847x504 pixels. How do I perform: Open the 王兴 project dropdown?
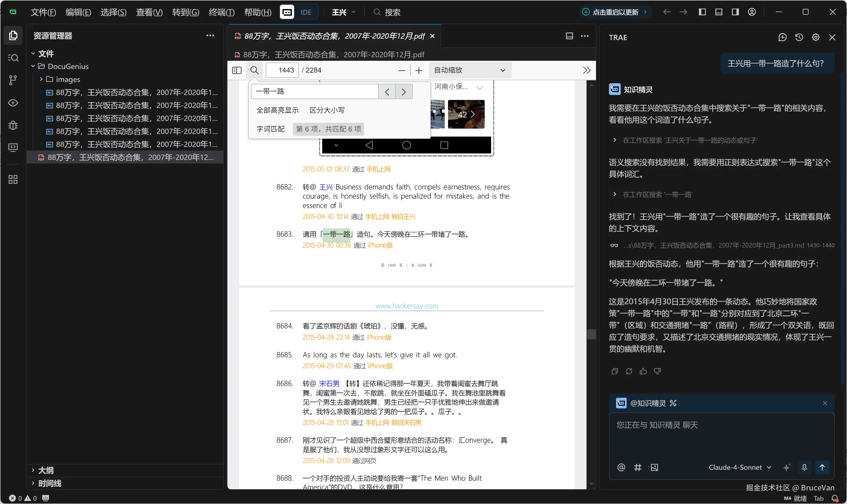click(344, 12)
